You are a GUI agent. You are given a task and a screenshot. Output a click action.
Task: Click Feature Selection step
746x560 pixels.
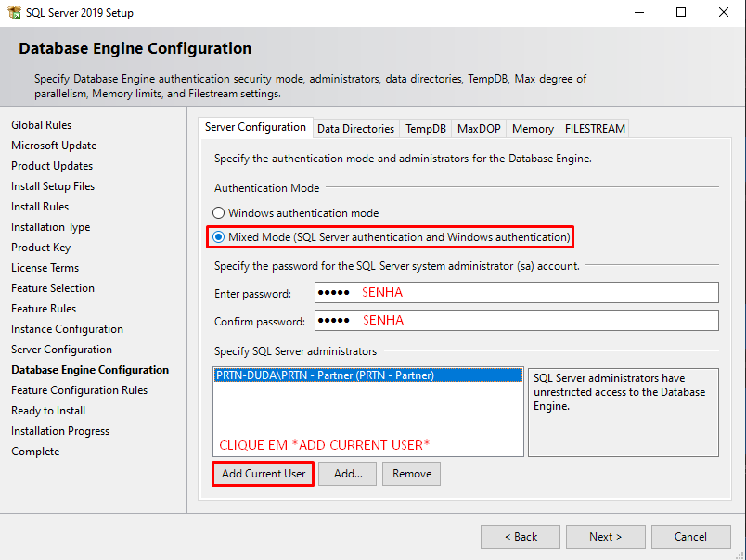pyautogui.click(x=53, y=288)
